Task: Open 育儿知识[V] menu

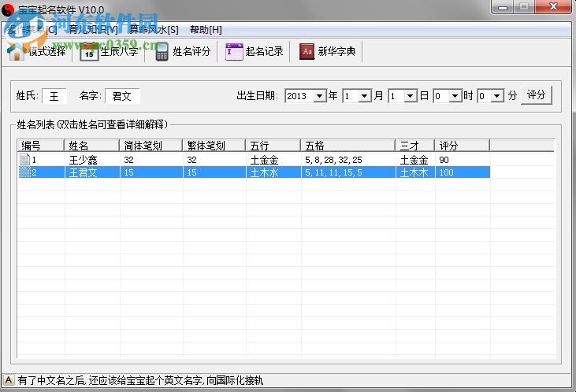Action: (93, 30)
